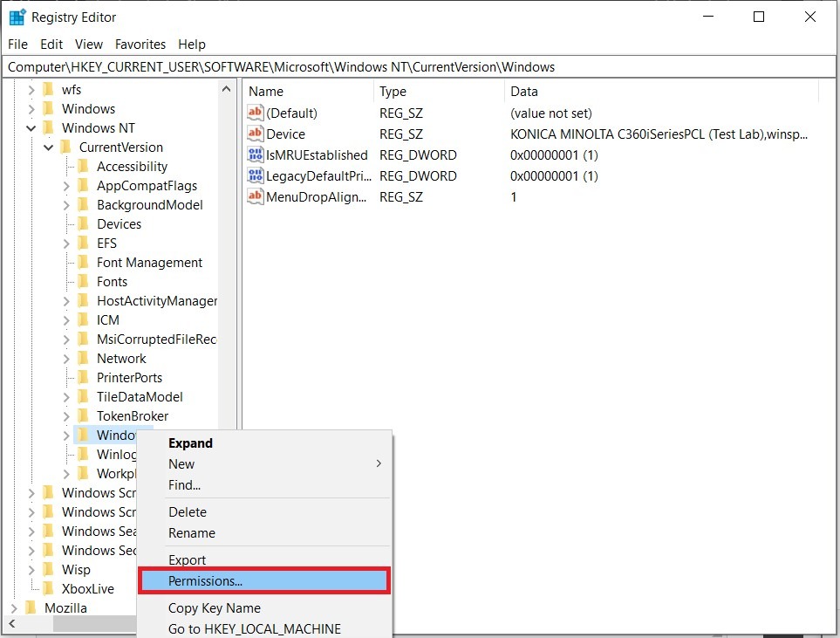Collapse the CurrentVersion tree node

tap(49, 147)
